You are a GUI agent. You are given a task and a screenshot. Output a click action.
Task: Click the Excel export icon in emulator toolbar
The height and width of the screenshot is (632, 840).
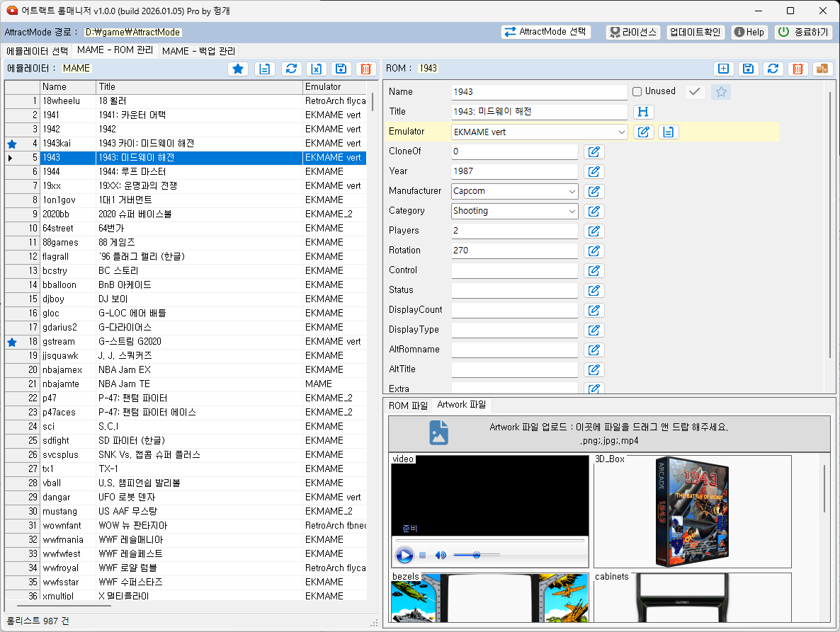(x=317, y=69)
